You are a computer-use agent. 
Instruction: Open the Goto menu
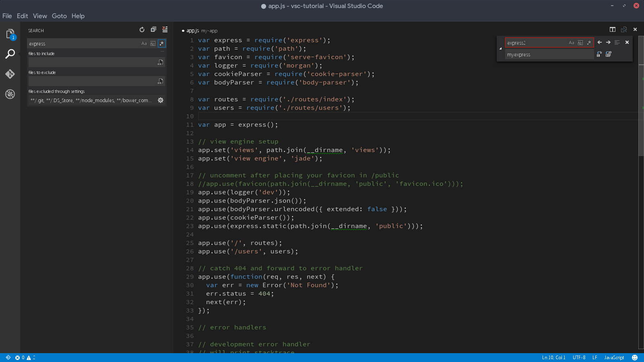(59, 16)
